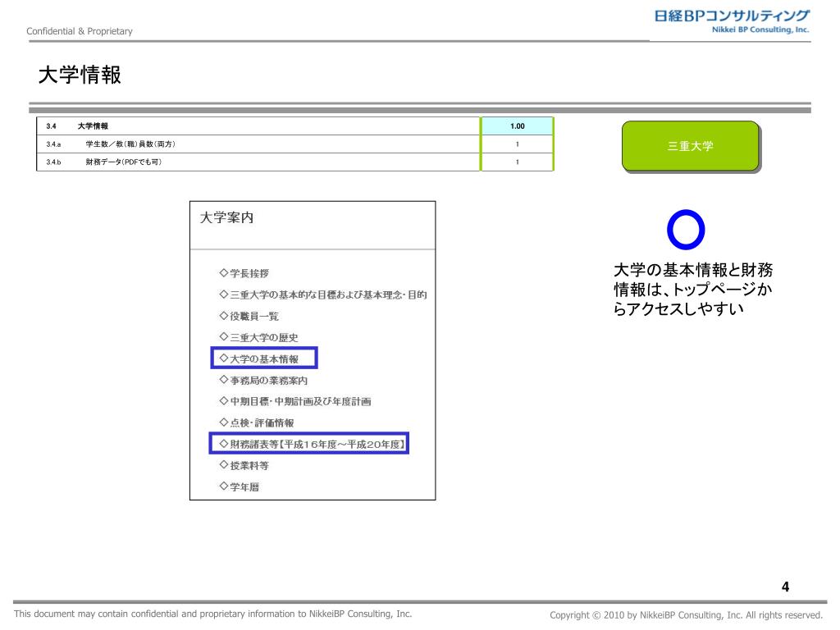
Task: Select row 学生数／教(職)員数(両方)
Action: [x=295, y=144]
